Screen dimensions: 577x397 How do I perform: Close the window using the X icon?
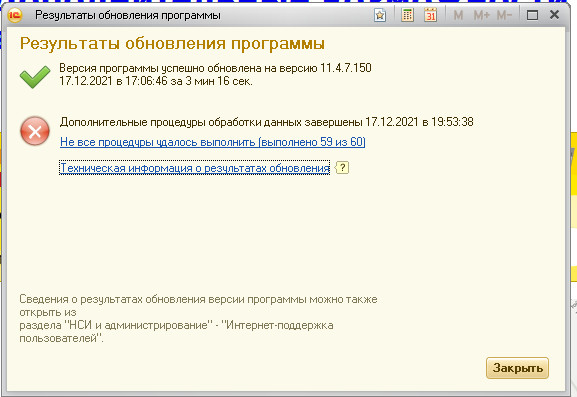tap(554, 15)
